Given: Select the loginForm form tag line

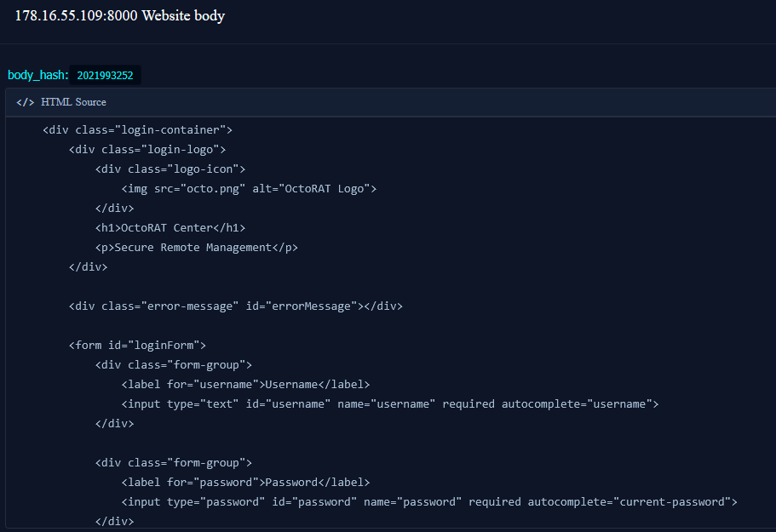Looking at the screenshot, I should tap(136, 345).
